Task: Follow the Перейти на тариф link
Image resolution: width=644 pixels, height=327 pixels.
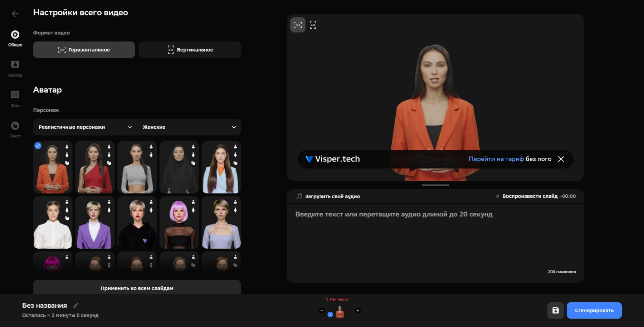Action: (x=496, y=159)
